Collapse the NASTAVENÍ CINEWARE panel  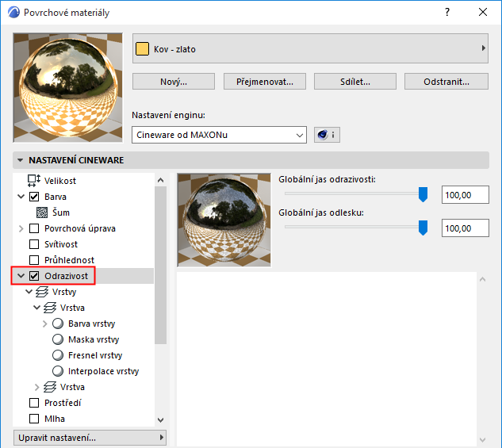[x=21, y=160]
